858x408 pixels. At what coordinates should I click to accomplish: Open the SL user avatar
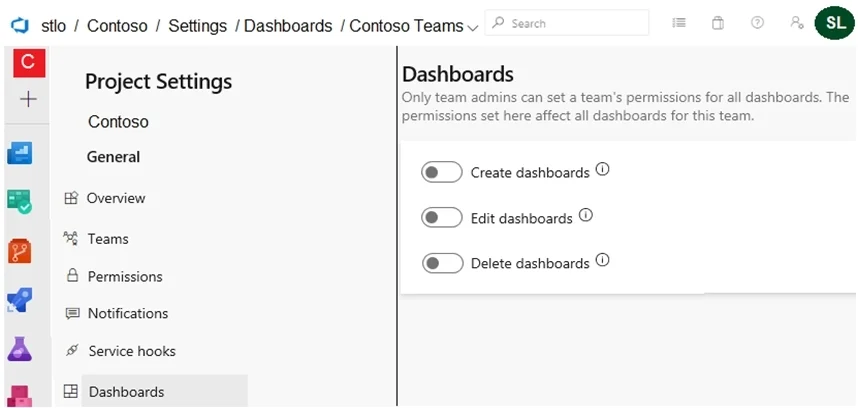click(834, 22)
